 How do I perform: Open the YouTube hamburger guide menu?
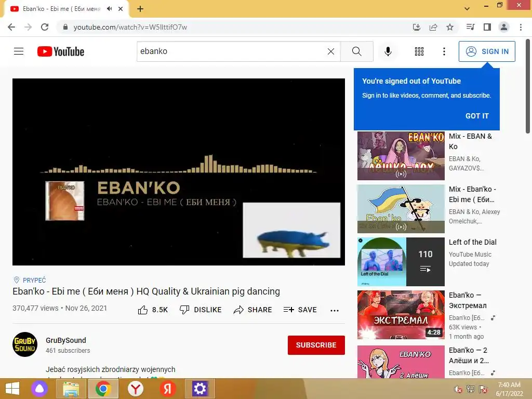tap(19, 51)
